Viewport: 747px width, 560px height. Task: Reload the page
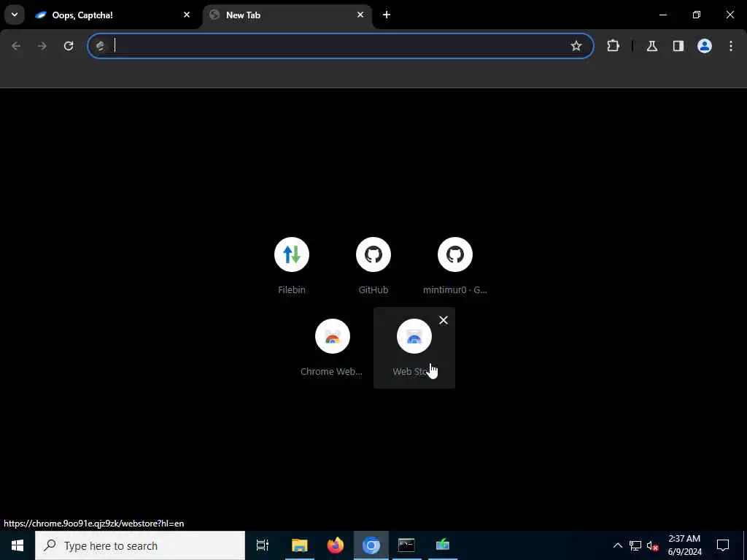tap(69, 46)
